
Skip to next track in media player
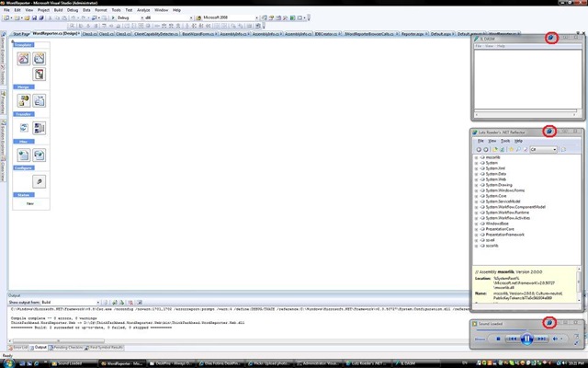(x=541, y=339)
